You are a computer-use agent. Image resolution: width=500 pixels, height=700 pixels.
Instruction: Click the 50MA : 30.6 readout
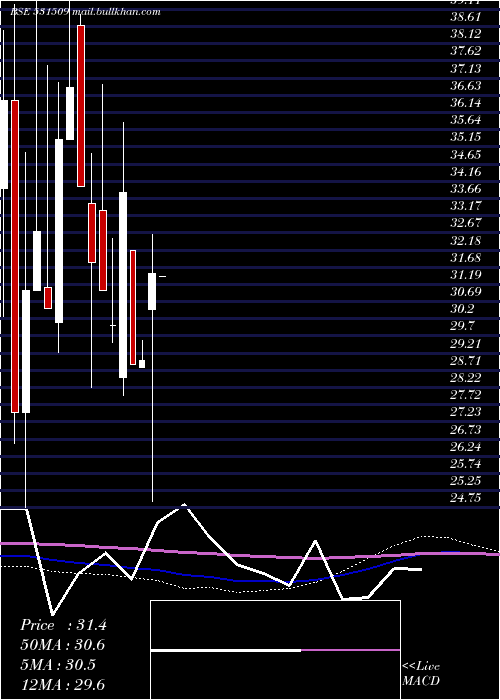62,645
